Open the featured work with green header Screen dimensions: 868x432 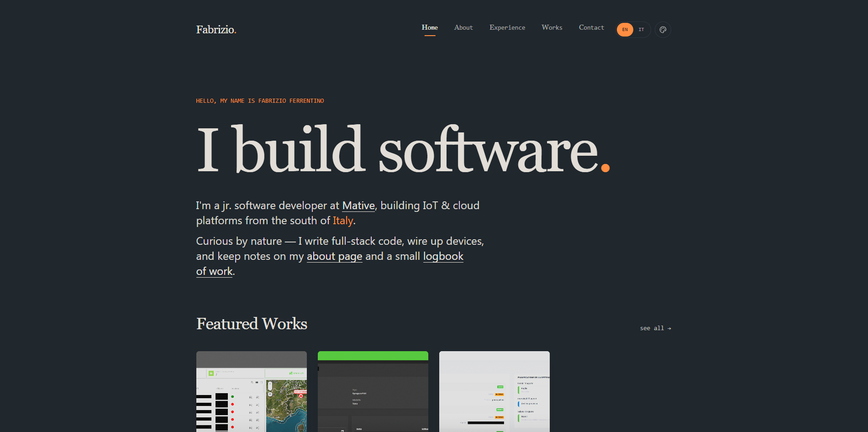373,391
